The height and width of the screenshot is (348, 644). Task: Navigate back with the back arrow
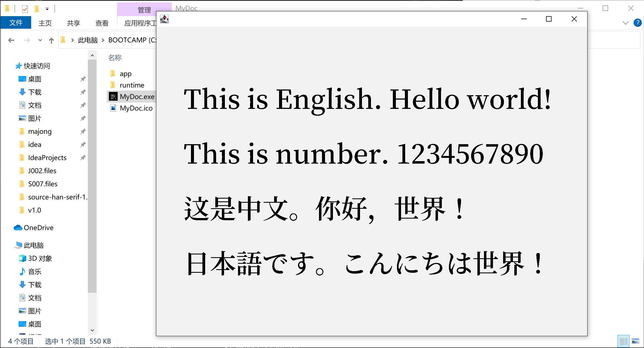[x=11, y=40]
